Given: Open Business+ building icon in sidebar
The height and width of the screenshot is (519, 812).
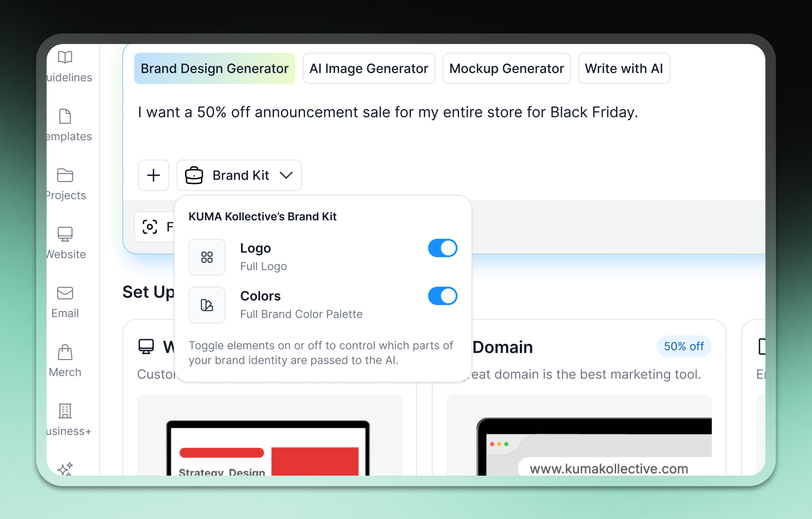Looking at the screenshot, I should pyautogui.click(x=65, y=411).
